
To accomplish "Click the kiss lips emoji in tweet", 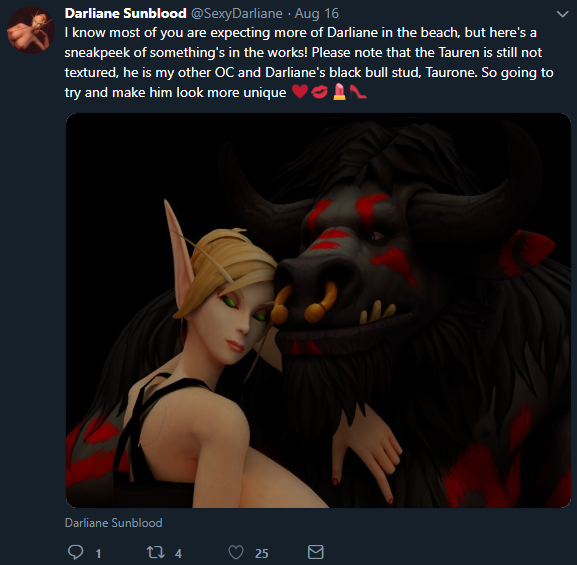I will coord(319,92).
